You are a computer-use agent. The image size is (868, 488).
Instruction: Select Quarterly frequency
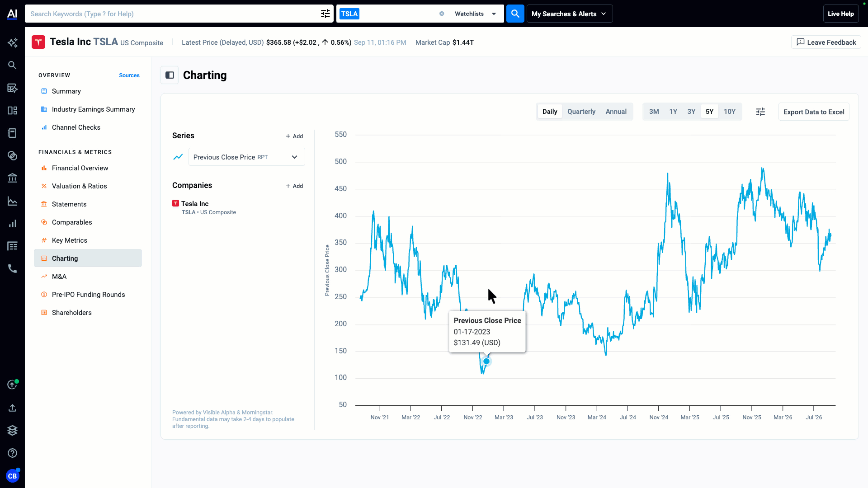581,112
